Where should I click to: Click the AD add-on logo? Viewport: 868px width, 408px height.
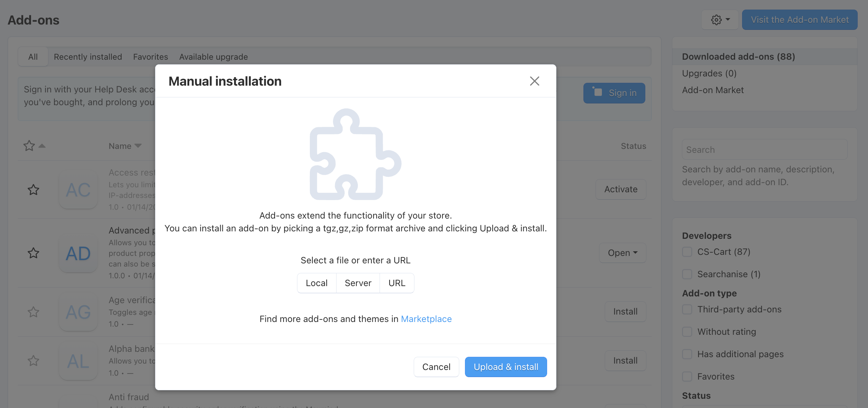[x=78, y=253]
